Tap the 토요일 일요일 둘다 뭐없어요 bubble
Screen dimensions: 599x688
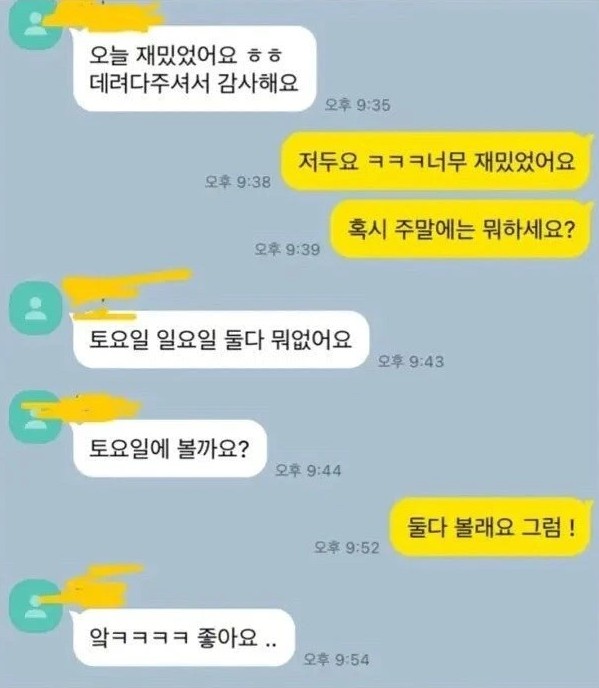pos(221,339)
